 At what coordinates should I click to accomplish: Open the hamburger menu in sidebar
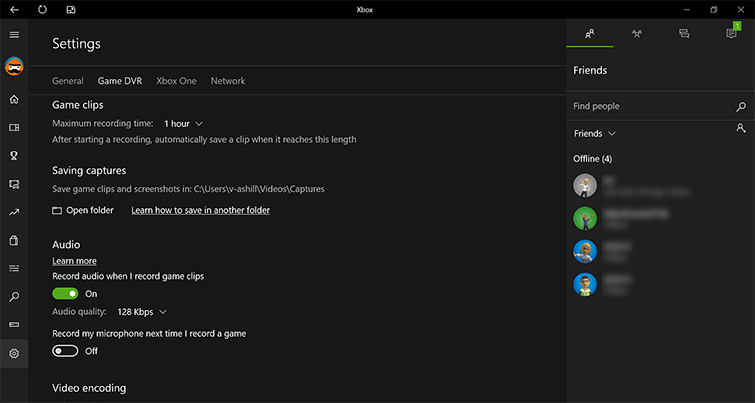14,35
